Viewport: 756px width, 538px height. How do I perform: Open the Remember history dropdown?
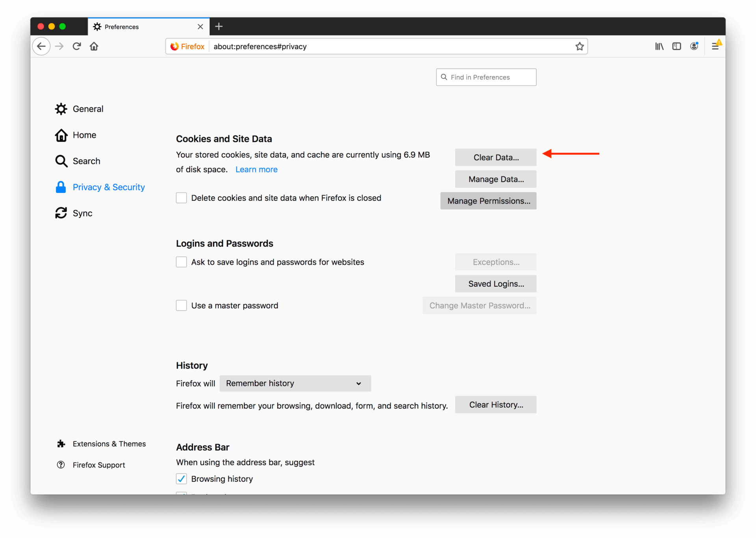click(x=295, y=383)
